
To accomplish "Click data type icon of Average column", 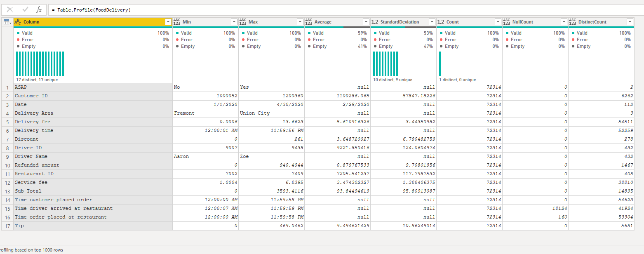I will (x=309, y=22).
